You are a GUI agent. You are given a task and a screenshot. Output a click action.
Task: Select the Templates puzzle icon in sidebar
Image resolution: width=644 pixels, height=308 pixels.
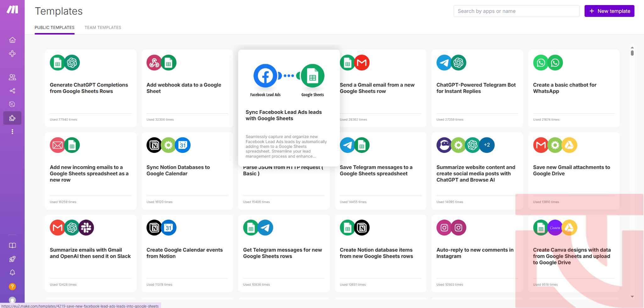(12, 118)
